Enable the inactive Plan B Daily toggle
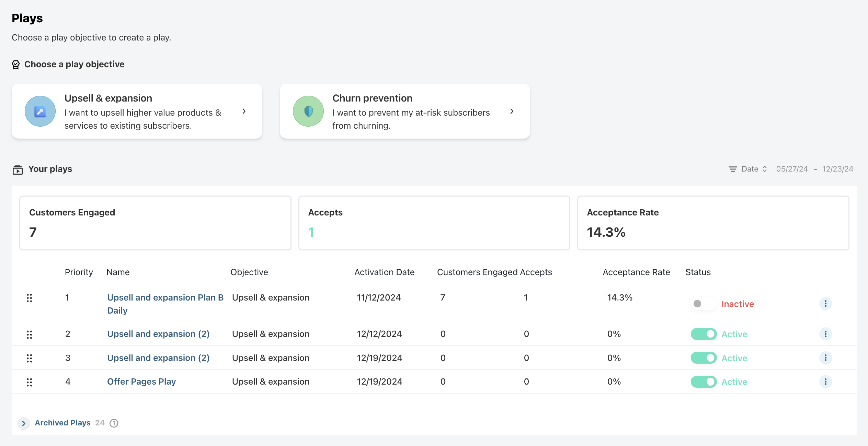 coord(704,304)
